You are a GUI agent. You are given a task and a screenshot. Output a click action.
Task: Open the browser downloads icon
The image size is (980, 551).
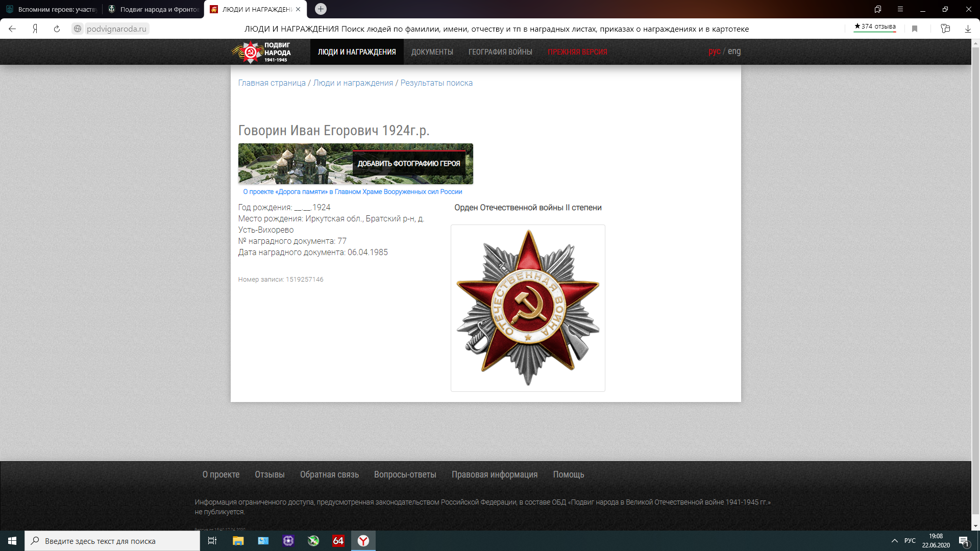pos(968,29)
